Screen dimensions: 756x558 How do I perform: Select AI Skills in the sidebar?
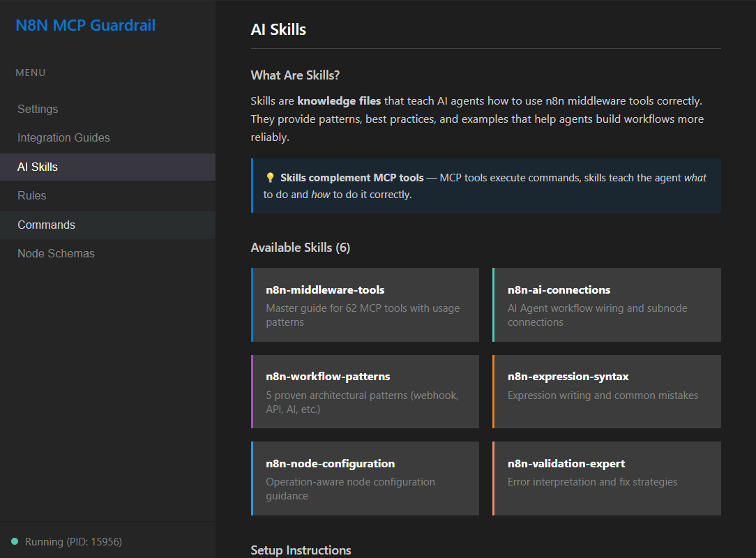[36, 167]
